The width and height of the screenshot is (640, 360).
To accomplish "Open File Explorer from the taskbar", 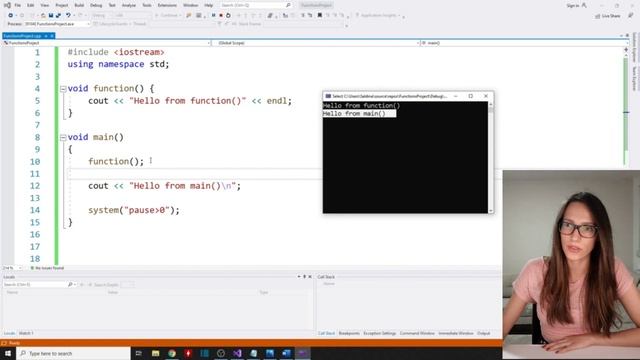I will point(156,353).
